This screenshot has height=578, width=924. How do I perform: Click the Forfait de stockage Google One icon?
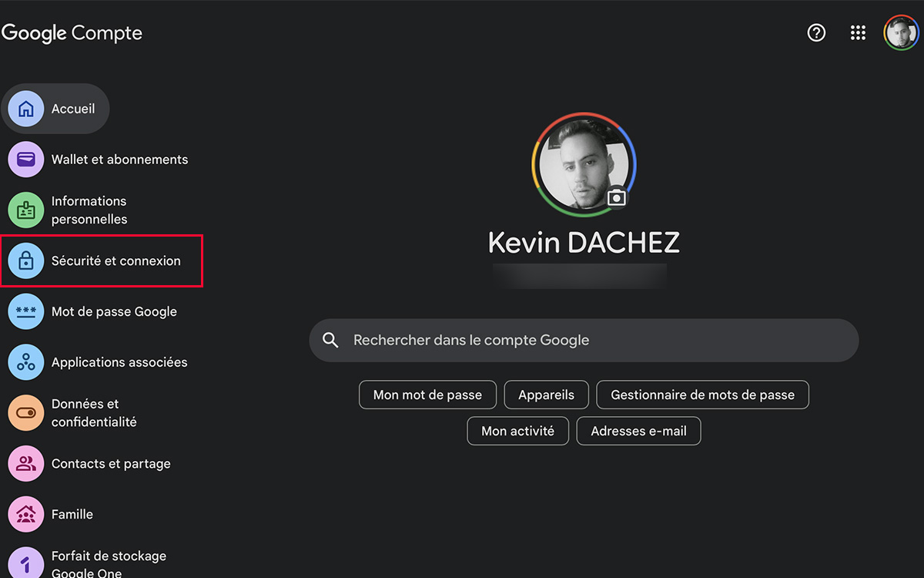pos(26,564)
